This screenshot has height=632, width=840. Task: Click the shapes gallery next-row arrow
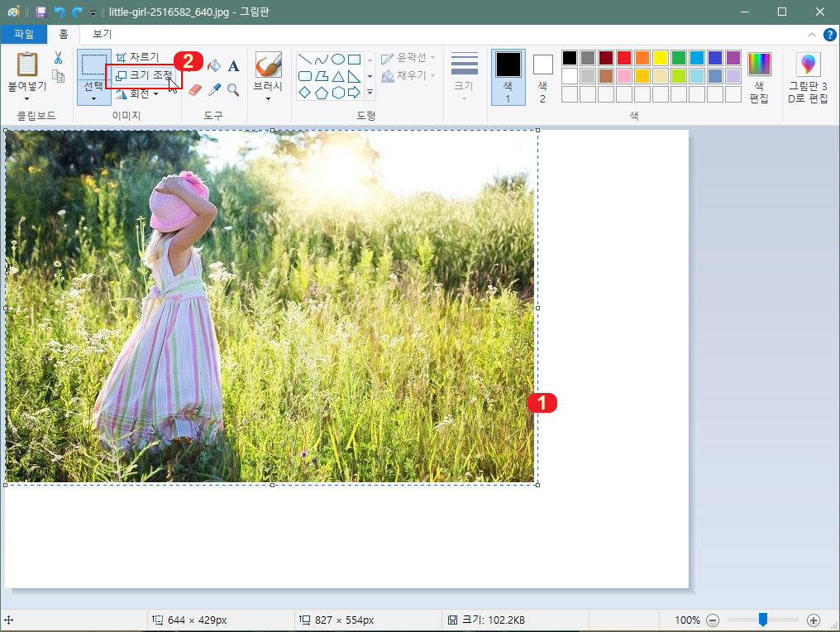point(370,76)
